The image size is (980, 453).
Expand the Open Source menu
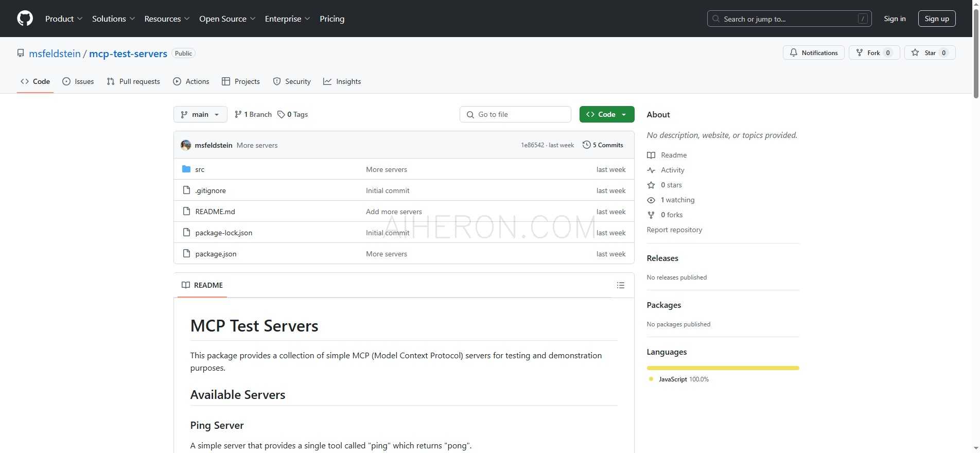pyautogui.click(x=227, y=19)
